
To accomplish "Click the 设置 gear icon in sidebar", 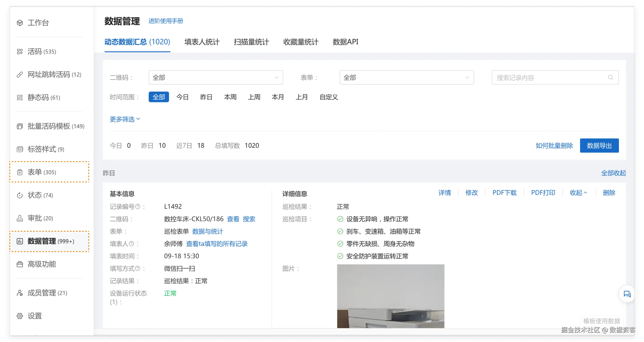I will [20, 316].
